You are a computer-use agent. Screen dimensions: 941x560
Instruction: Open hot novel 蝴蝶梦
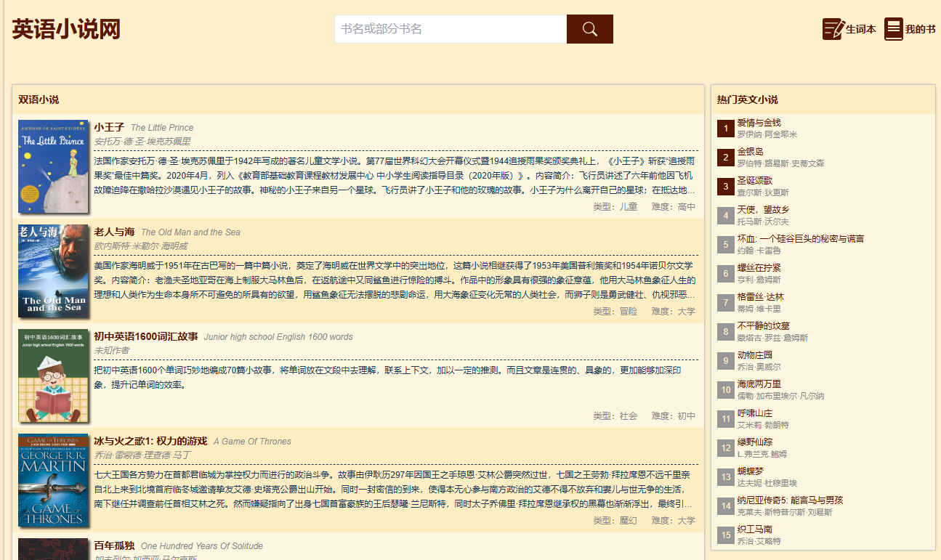click(751, 471)
